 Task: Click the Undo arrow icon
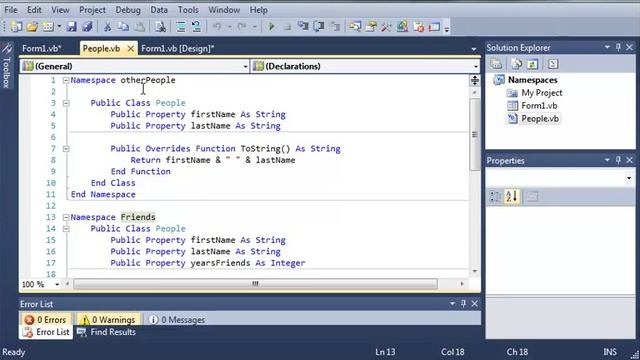tap(217, 27)
